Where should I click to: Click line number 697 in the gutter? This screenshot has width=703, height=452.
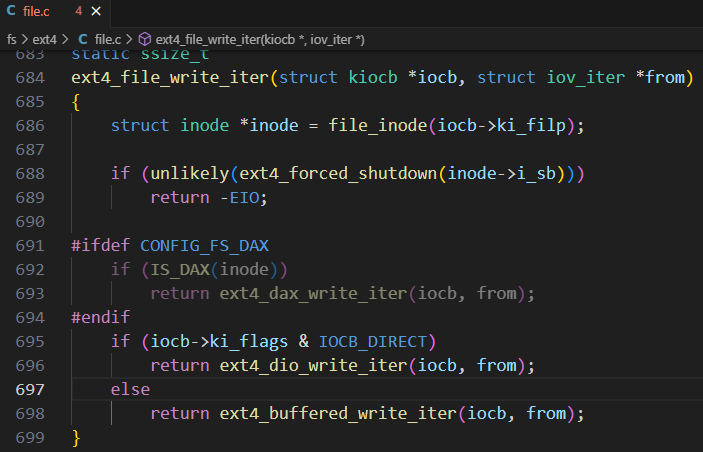pyautogui.click(x=30, y=390)
